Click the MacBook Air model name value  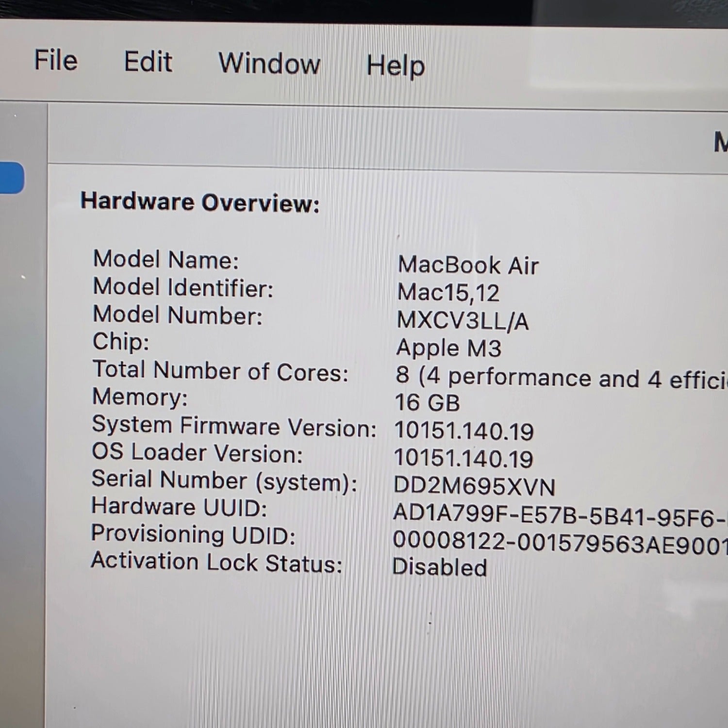468,265
